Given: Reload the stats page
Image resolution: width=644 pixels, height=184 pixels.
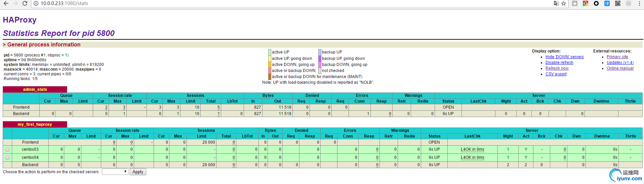Looking at the screenshot, I should click(25, 3).
